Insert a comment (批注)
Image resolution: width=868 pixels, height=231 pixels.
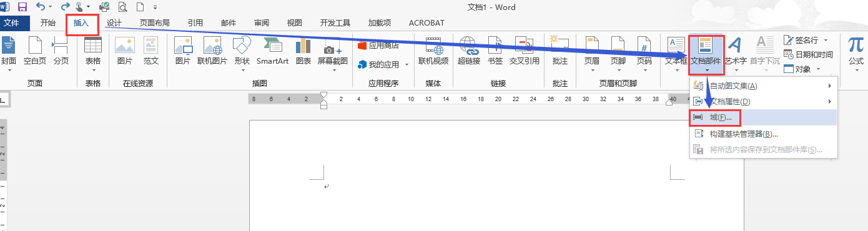[560, 51]
